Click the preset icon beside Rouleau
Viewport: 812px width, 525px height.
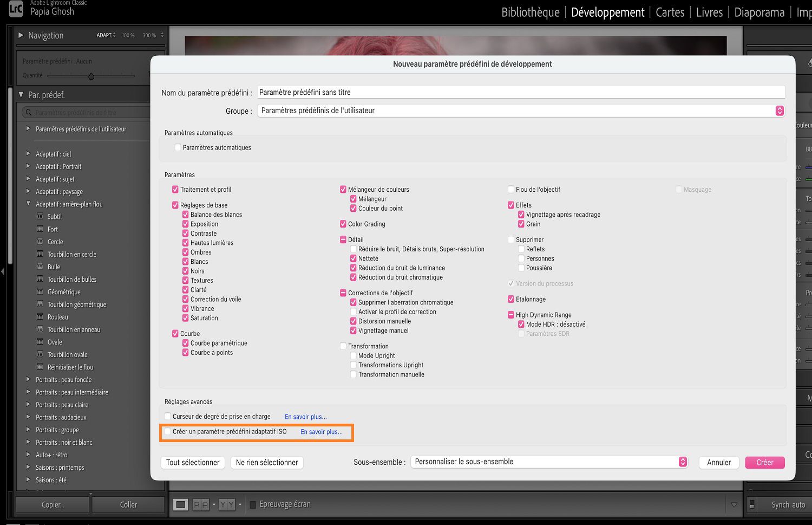[40, 316]
